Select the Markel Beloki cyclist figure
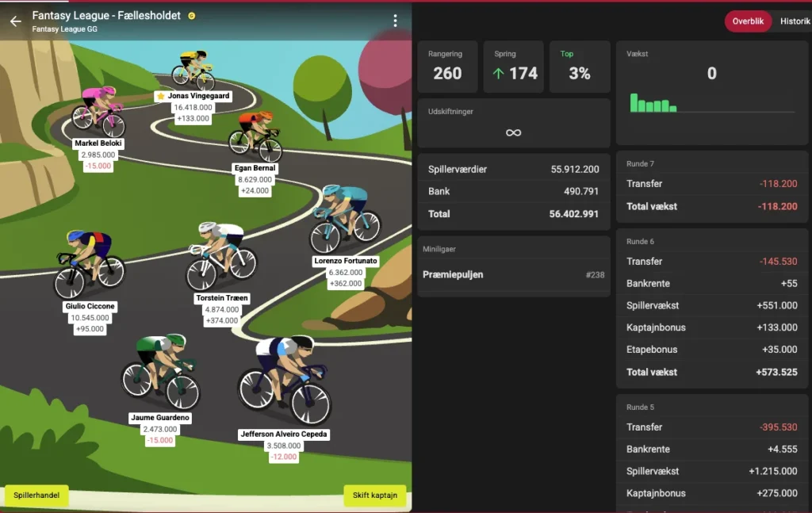This screenshot has height=513, width=812. click(98, 111)
